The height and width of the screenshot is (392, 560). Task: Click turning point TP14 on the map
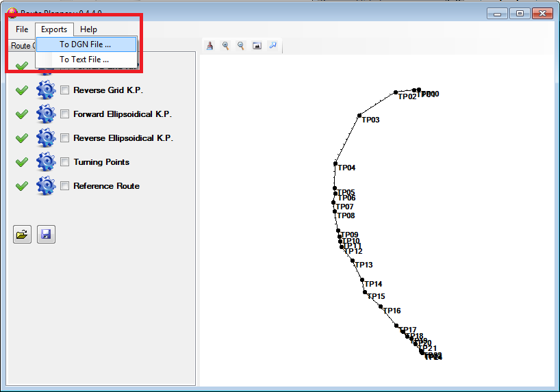tap(362, 280)
